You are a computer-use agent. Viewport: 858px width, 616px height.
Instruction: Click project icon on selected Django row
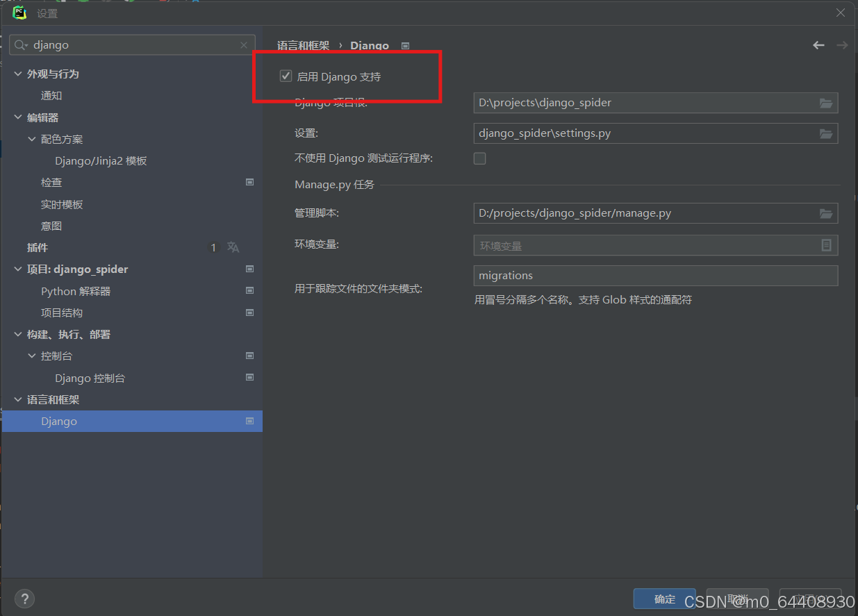pyautogui.click(x=250, y=421)
